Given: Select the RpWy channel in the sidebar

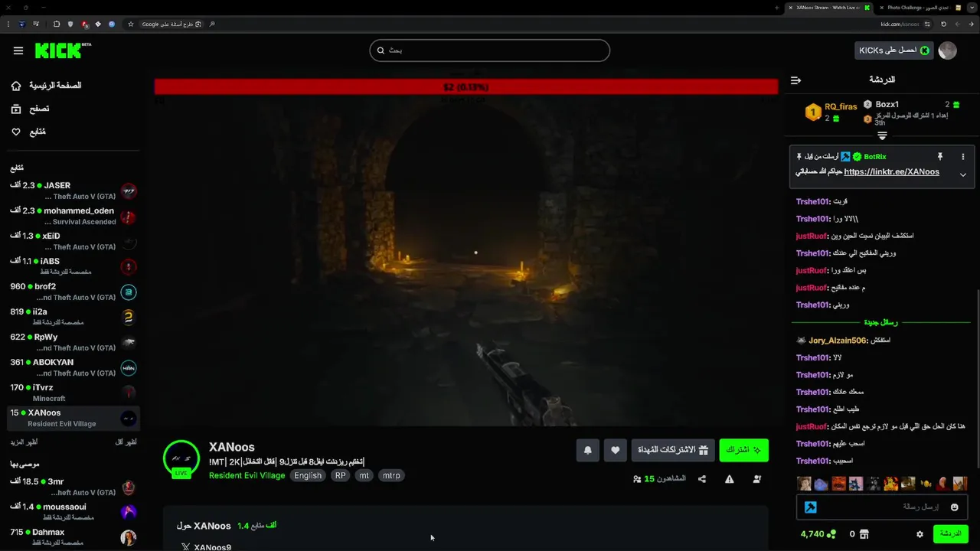Looking at the screenshot, I should (73, 342).
